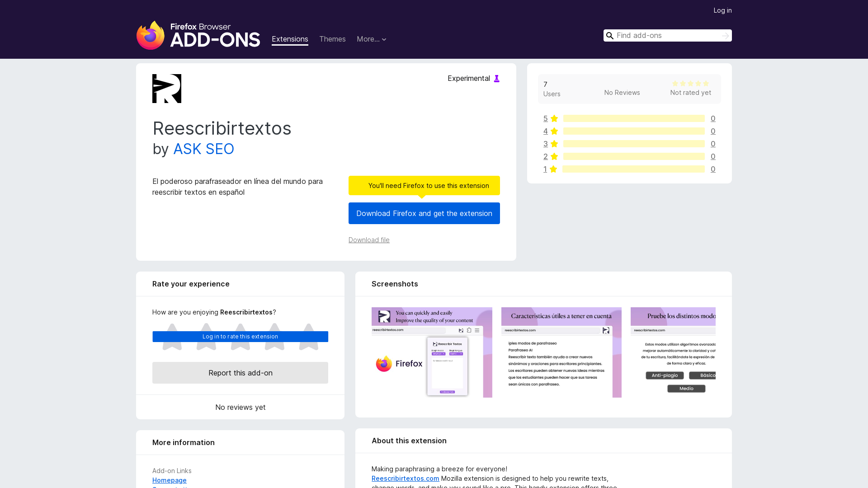This screenshot has width=868, height=488.
Task: Click the 1 star count link
Action: click(x=545, y=169)
